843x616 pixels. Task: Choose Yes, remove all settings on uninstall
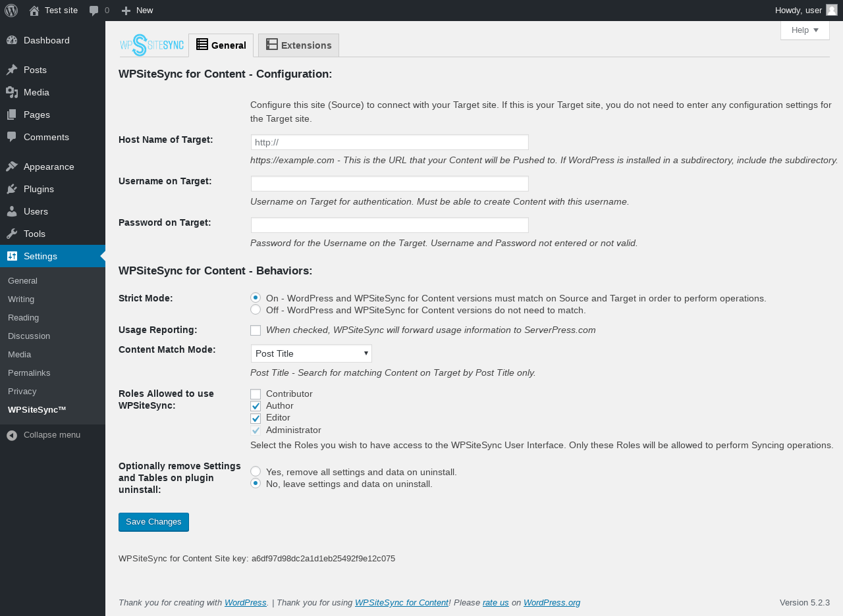tap(256, 471)
